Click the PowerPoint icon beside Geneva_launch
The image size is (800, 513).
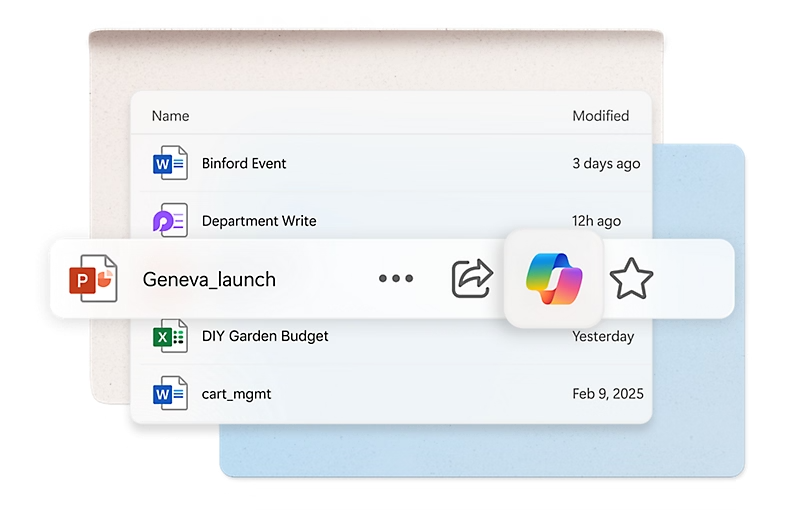(x=93, y=279)
